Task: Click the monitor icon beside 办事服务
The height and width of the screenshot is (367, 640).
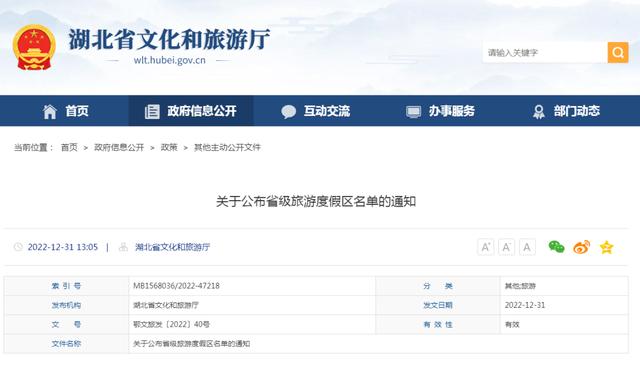Action: [x=413, y=111]
